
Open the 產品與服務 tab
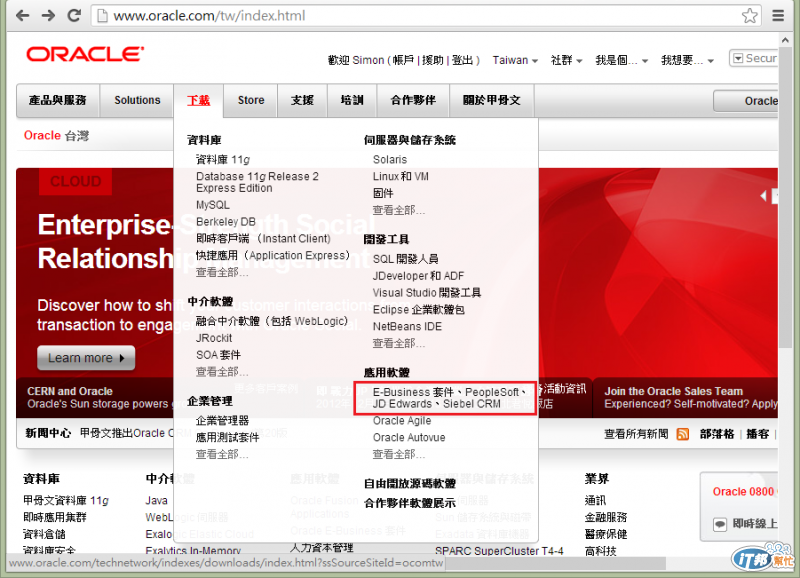(58, 100)
